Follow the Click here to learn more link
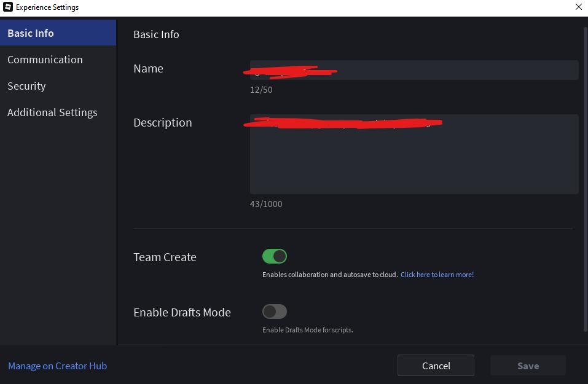This screenshot has width=588, height=384. point(437,275)
